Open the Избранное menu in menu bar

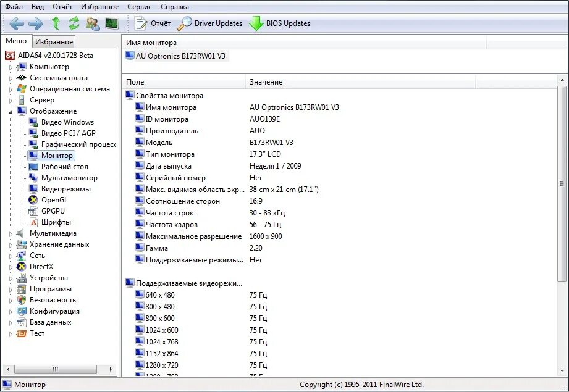click(x=100, y=7)
